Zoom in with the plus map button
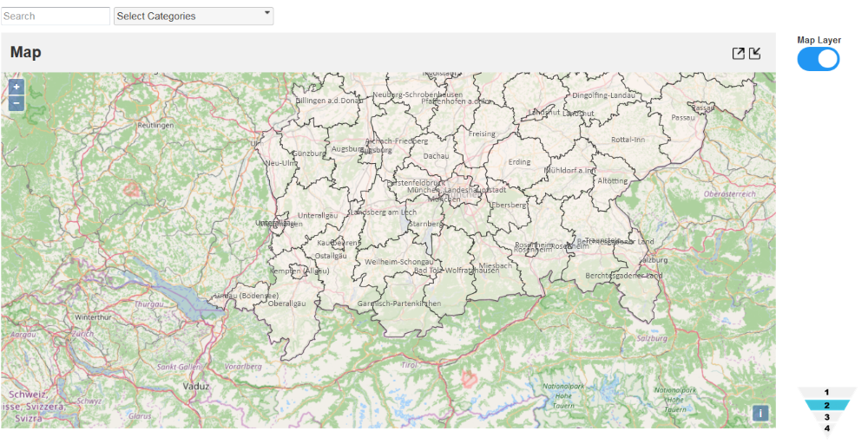 (16, 87)
